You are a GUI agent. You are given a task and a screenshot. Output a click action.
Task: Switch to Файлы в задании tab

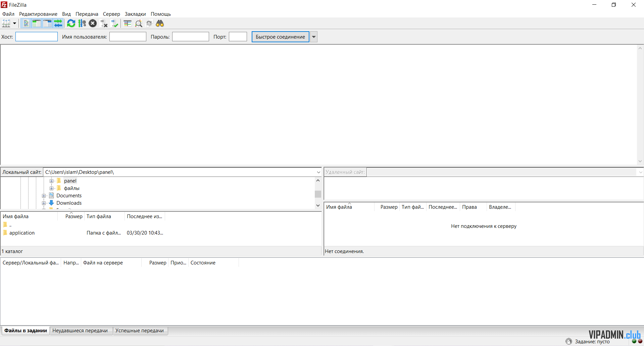click(x=26, y=331)
